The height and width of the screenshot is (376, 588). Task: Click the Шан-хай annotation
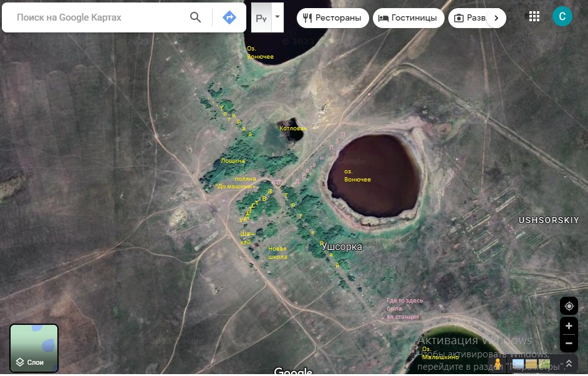248,238
